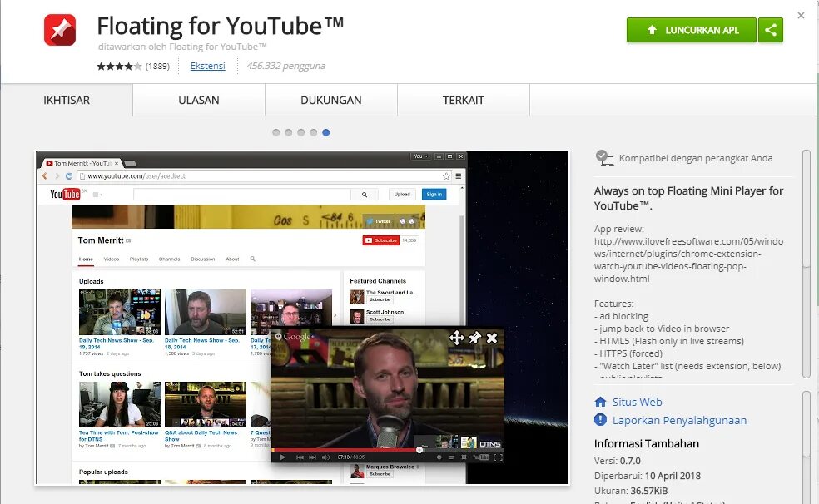Click Daily Tech News Show Sep 19 thumbnail

120,312
